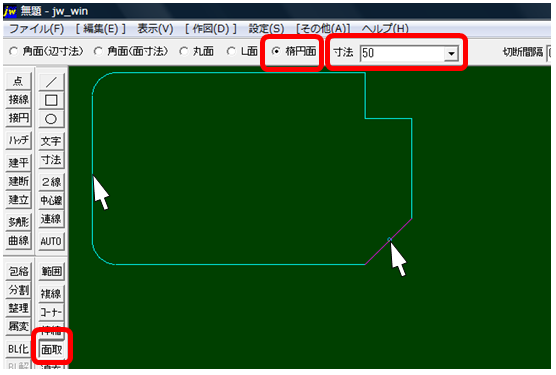
Task: Select the 文字 text tool
Action: [51, 141]
